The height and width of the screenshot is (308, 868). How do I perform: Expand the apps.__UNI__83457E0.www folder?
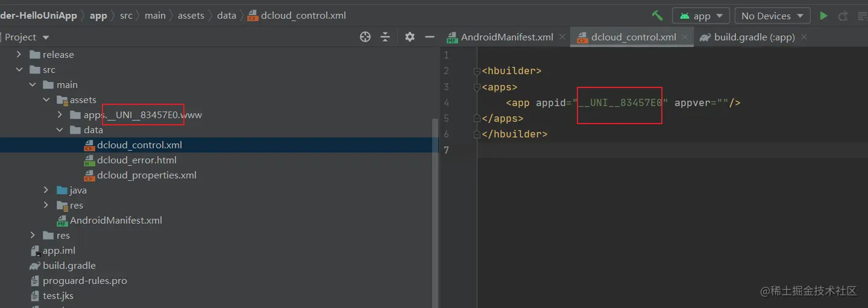point(60,115)
